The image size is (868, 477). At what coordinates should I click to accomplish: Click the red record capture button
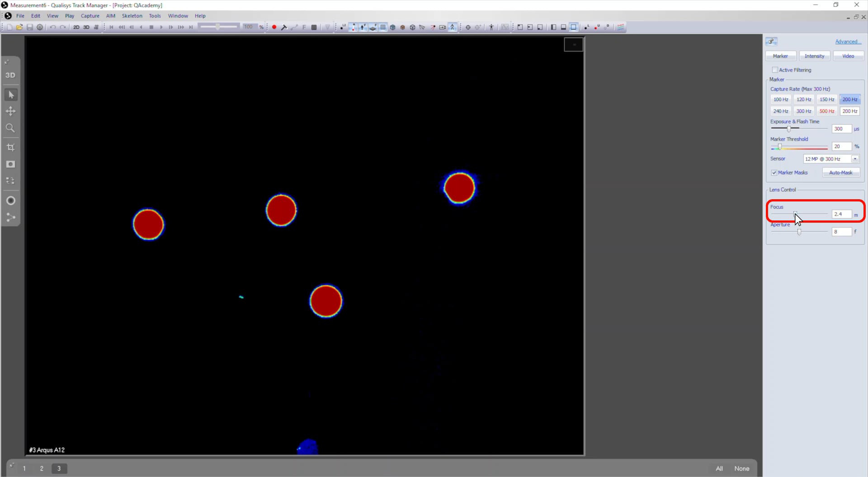[x=274, y=27]
